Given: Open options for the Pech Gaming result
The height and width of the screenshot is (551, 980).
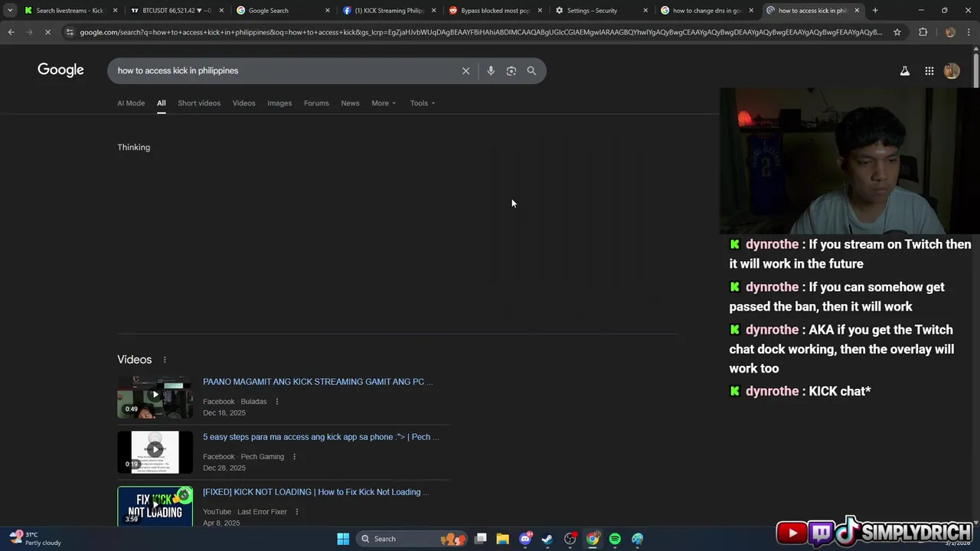Looking at the screenshot, I should click(294, 457).
